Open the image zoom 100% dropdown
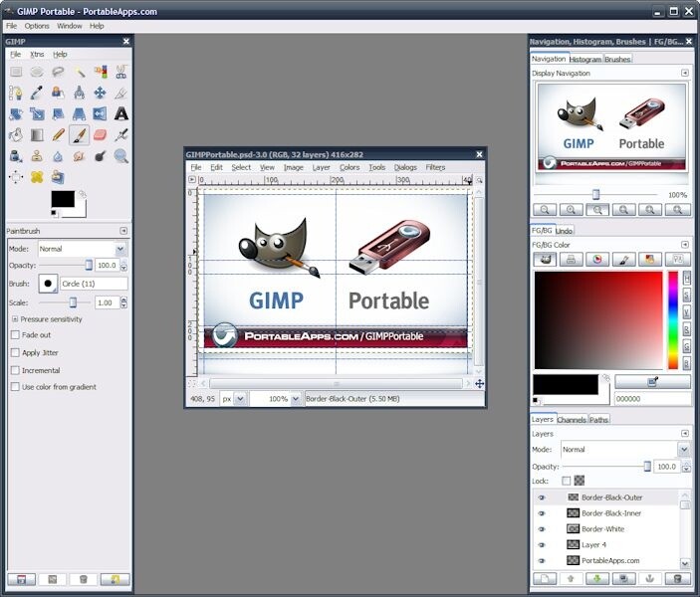Screen dimensions: 700x597 tap(295, 399)
